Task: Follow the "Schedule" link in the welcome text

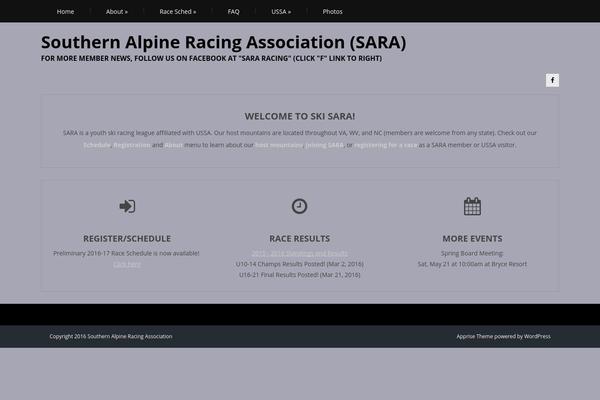Action: tap(97, 145)
